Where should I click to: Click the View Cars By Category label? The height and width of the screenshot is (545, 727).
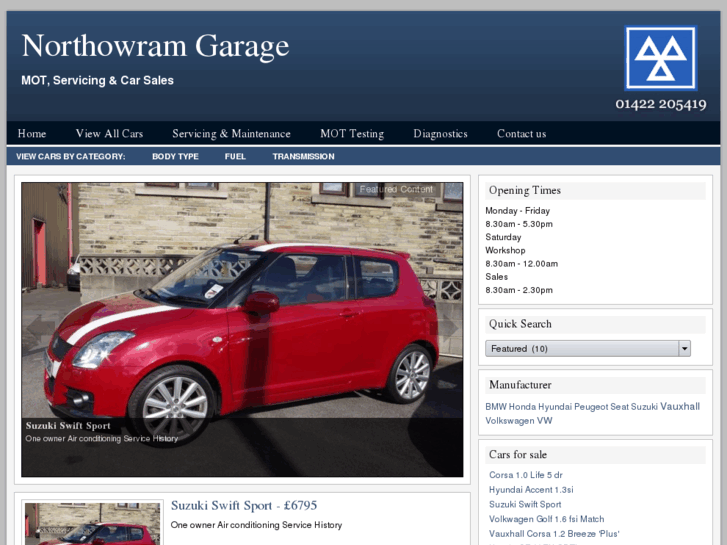[x=70, y=156]
